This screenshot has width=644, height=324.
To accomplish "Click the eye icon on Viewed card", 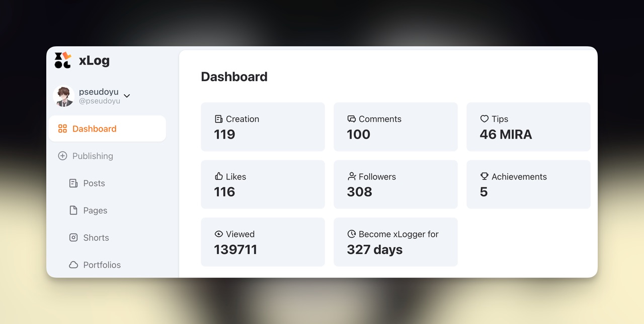I will pyautogui.click(x=218, y=234).
